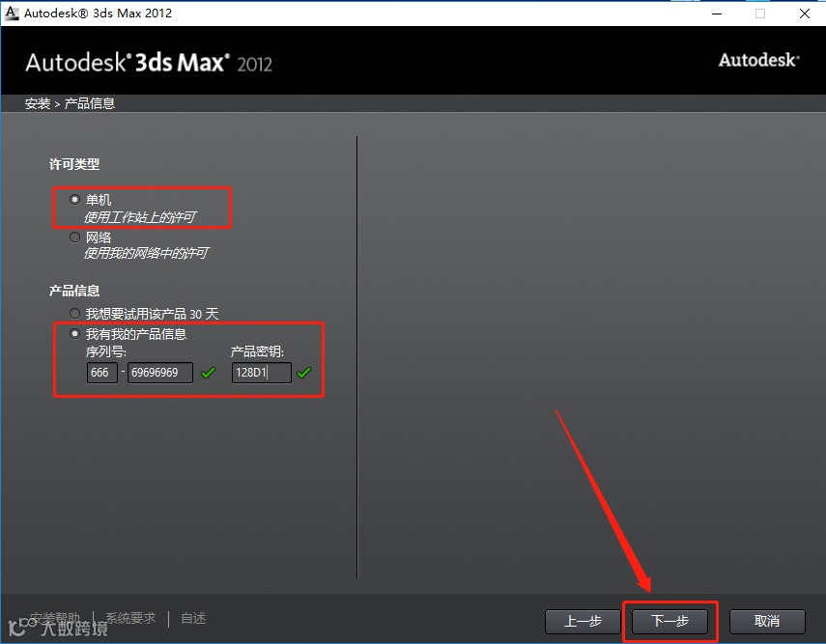Click the 产品密钥: label
Image resolution: width=826 pixels, height=644 pixels.
257,351
